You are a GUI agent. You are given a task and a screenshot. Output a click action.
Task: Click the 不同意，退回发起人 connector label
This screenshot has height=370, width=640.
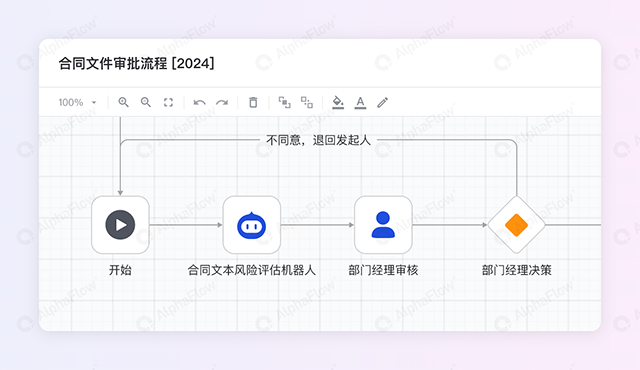(x=318, y=140)
